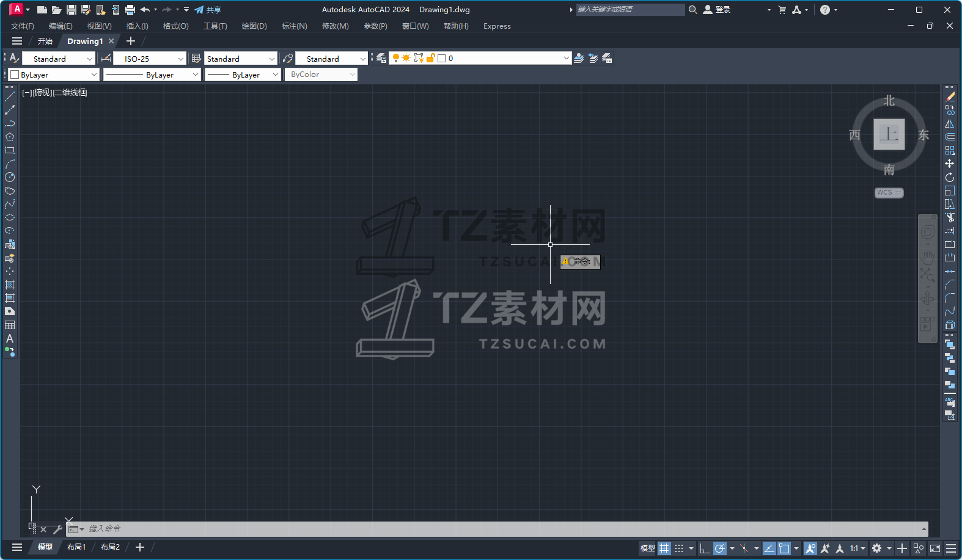Open the 修改(M) menu
Viewport: 962px width, 560px height.
[x=336, y=26]
